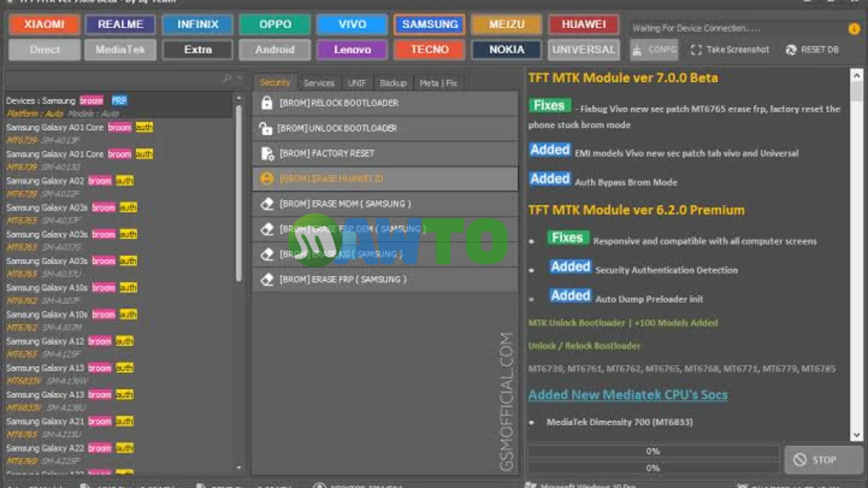Select Samsung Galaxy A21 device row
Screen dimensions: 868x488
119,428
